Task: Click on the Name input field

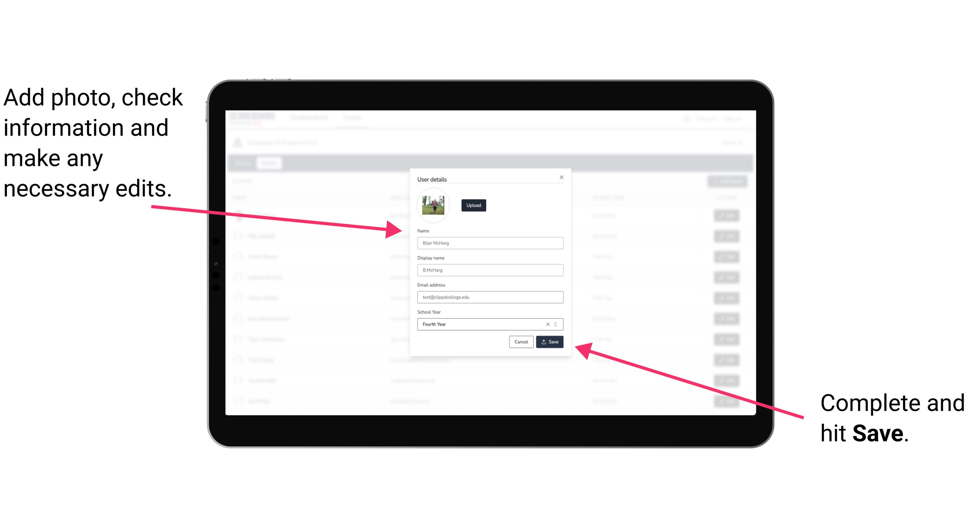Action: click(489, 243)
